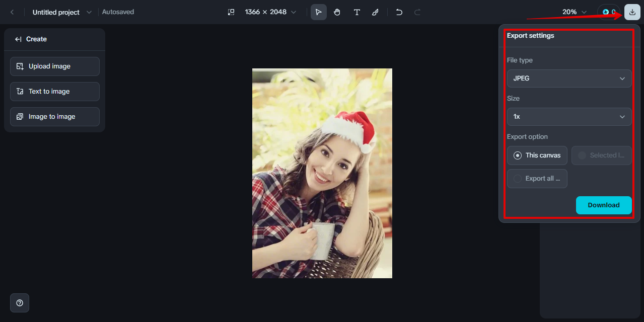Redo the last action
Image resolution: width=644 pixels, height=322 pixels.
[x=417, y=12]
